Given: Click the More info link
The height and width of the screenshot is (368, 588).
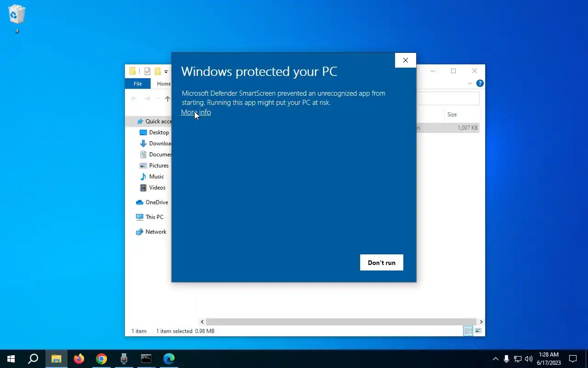Looking at the screenshot, I should (196, 112).
